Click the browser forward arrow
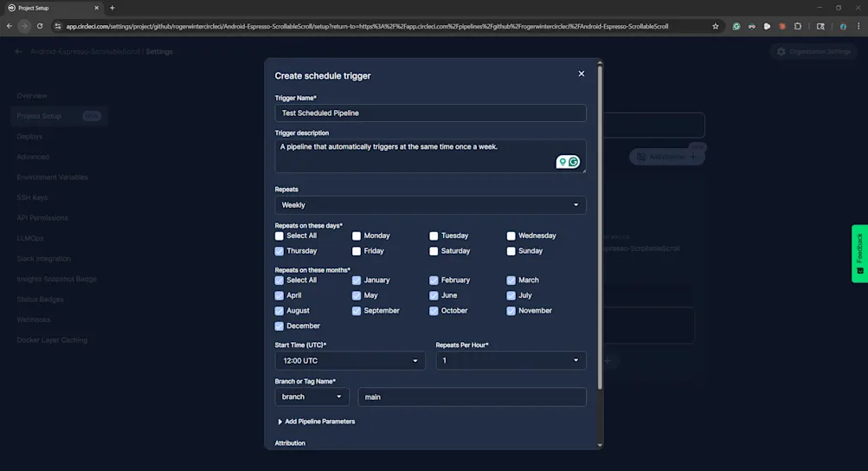Image resolution: width=868 pixels, height=471 pixels. [x=24, y=26]
